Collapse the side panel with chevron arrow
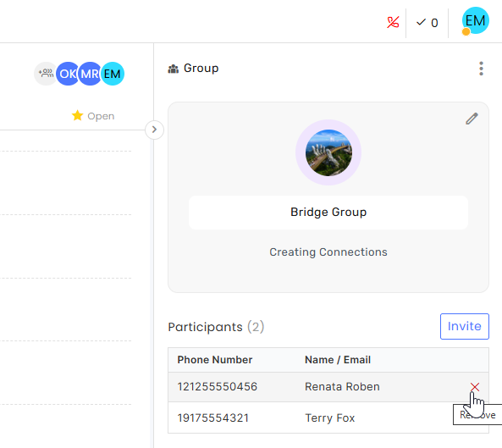Viewport: 502px width, 448px height. tap(154, 130)
